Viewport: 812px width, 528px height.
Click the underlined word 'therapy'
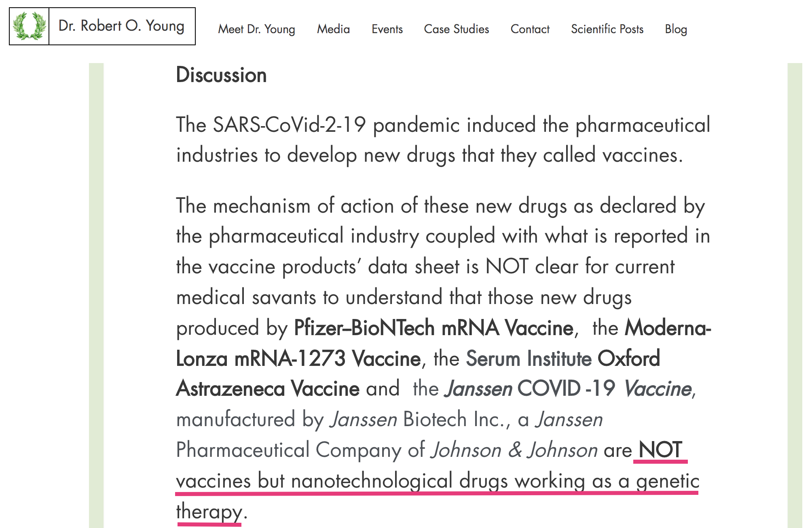[209, 512]
